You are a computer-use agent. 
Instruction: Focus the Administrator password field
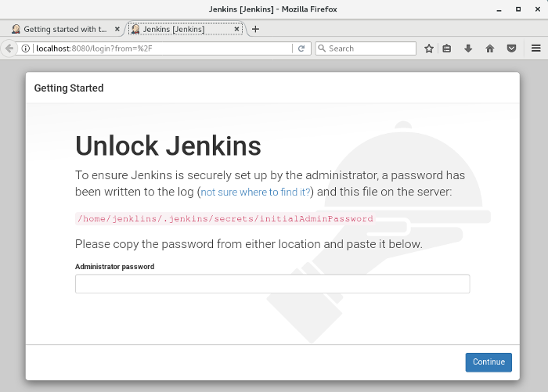point(272,284)
